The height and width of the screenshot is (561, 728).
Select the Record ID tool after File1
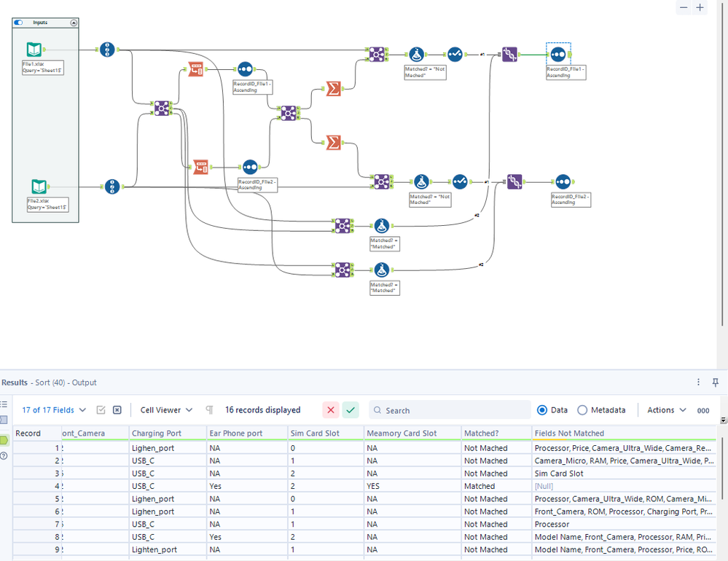107,50
